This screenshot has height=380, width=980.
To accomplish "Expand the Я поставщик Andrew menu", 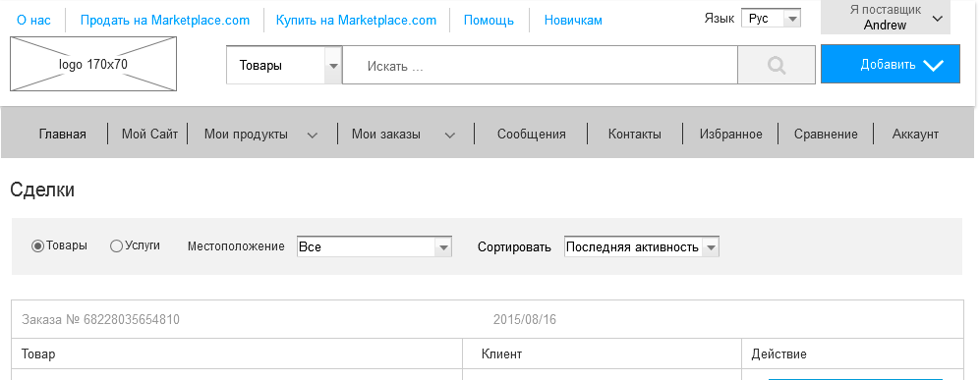I will (885, 18).
